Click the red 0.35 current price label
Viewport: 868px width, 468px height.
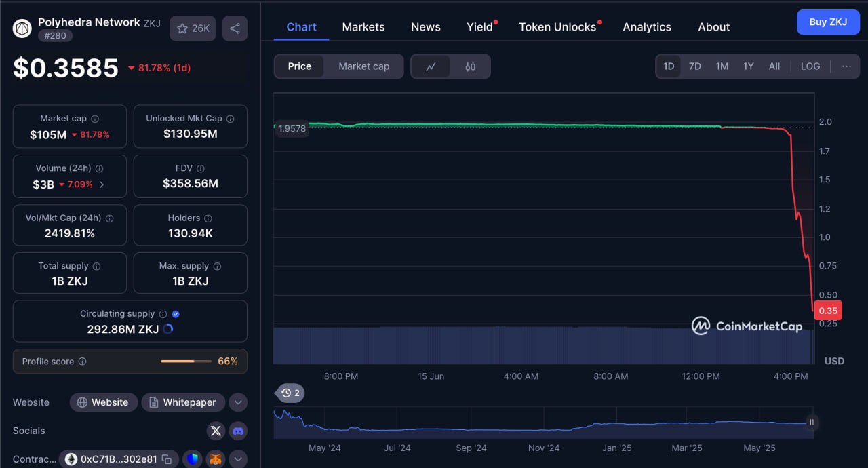click(828, 311)
